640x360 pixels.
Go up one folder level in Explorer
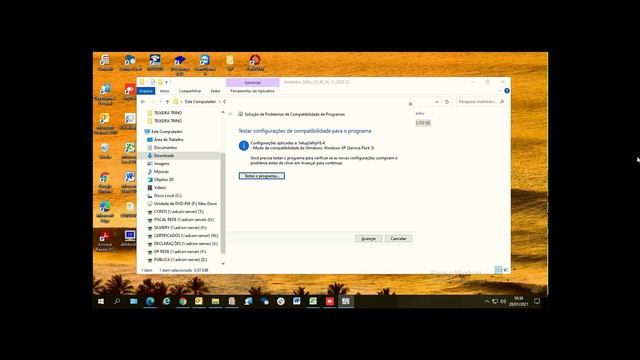(167, 102)
